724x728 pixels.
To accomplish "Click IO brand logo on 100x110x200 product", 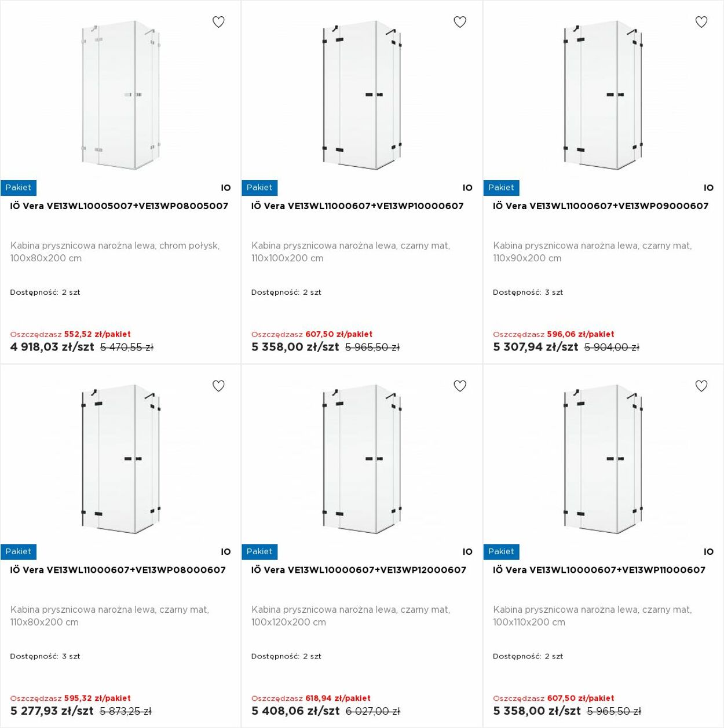I will 709,552.
